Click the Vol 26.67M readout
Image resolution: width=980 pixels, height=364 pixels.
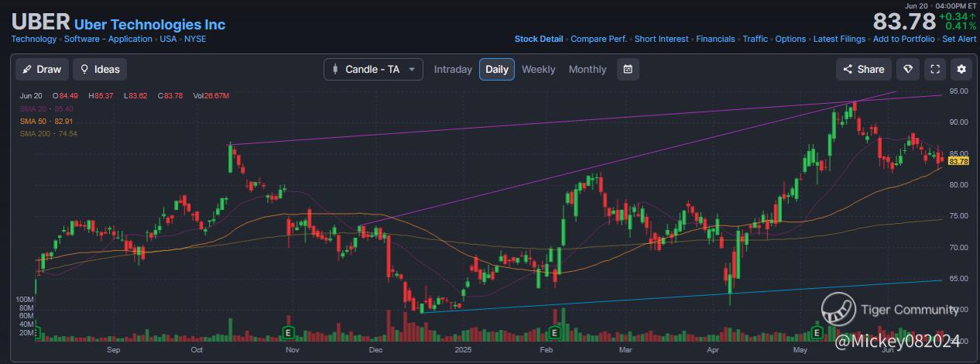(x=211, y=95)
